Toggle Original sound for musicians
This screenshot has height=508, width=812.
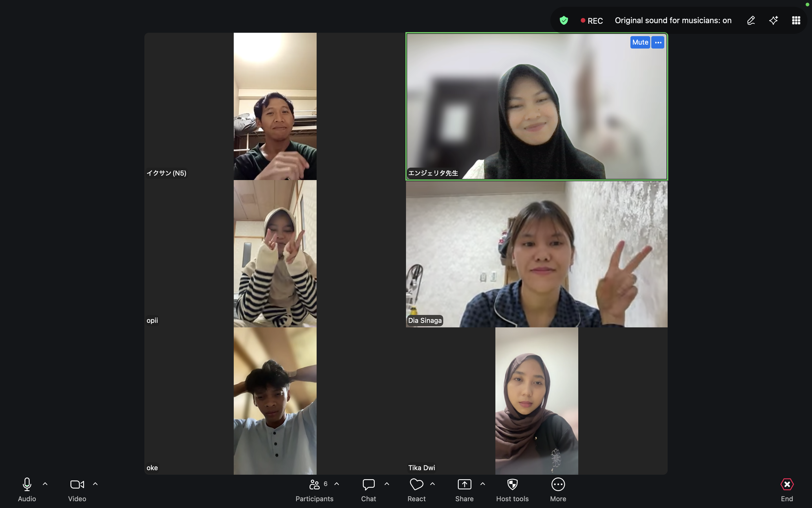(x=673, y=21)
